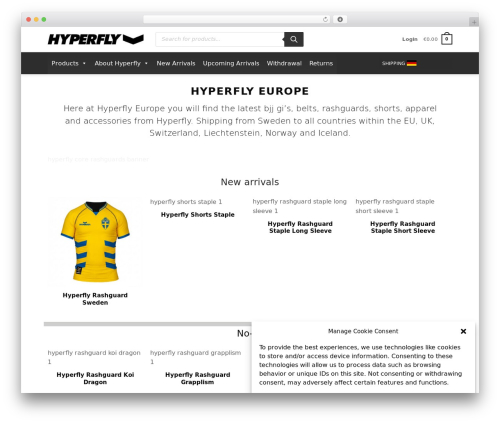Click the German flag shipping icon
Image resolution: width=500 pixels, height=423 pixels.
[x=412, y=63]
